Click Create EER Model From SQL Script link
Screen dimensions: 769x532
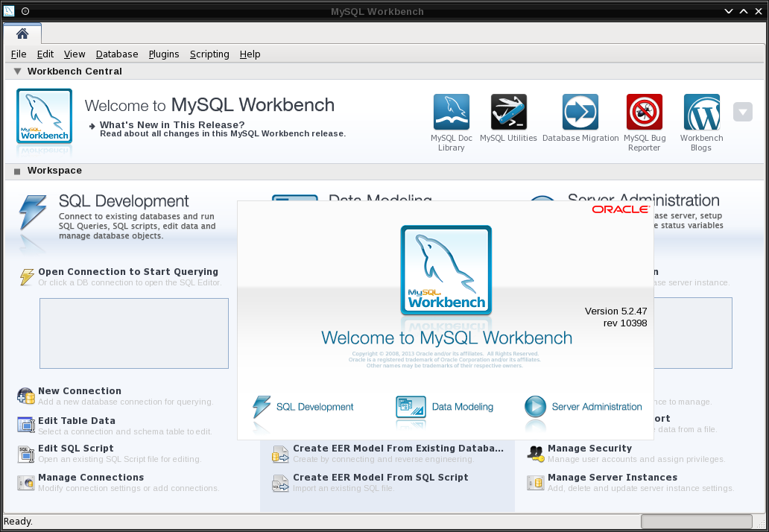pos(381,477)
